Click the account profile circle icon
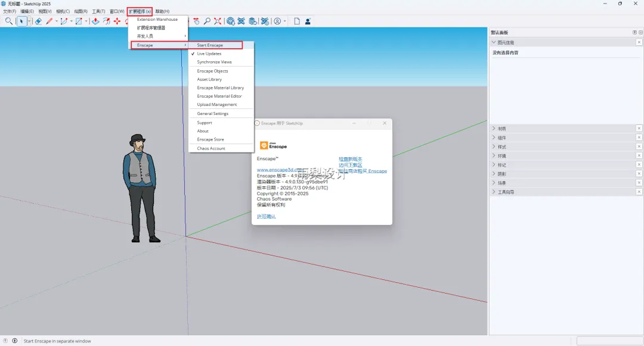The image size is (644, 346). click(278, 21)
